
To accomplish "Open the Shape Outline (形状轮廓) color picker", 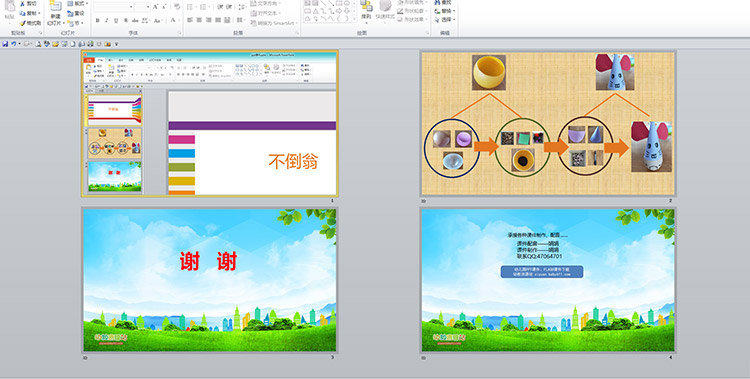I will click(x=413, y=11).
